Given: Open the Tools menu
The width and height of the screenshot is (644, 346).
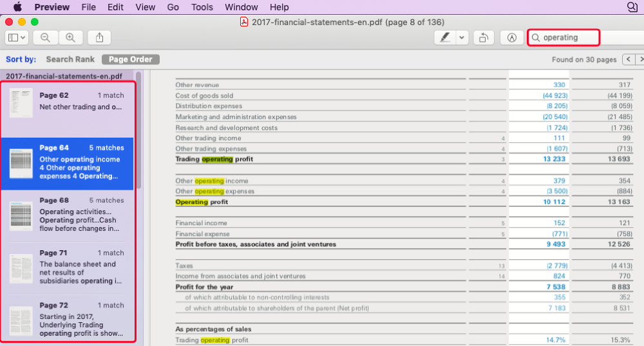Looking at the screenshot, I should click(202, 7).
